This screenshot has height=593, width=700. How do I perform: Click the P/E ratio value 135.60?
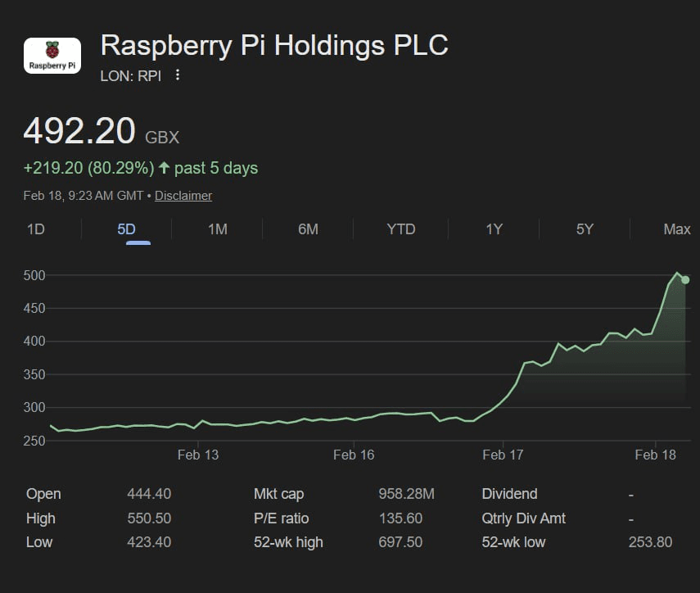tap(400, 518)
